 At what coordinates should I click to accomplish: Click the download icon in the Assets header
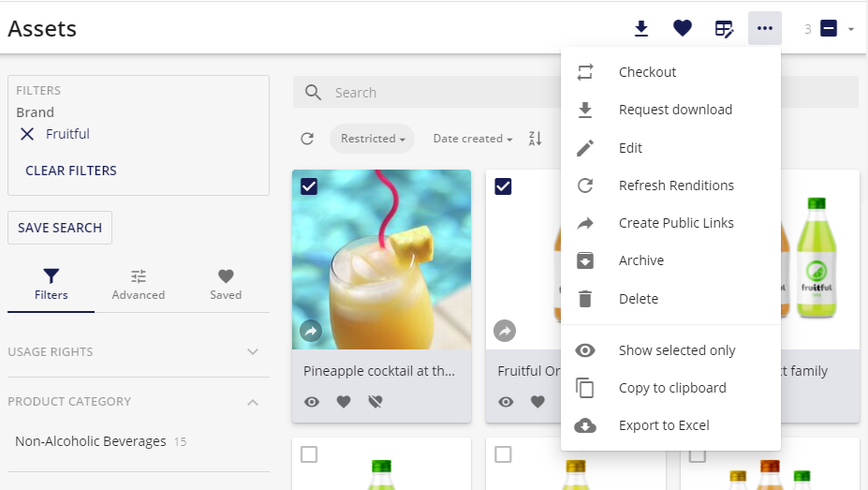[641, 28]
